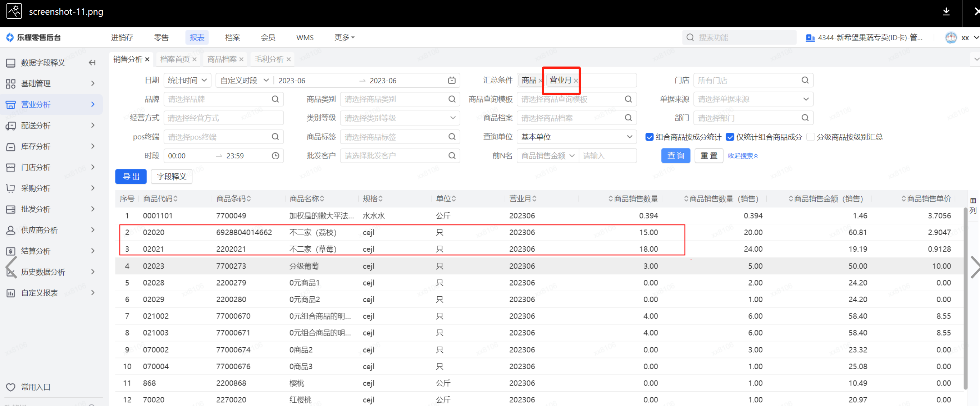Open 门店分析 in sidebar
980x406 pixels.
tap(51, 167)
